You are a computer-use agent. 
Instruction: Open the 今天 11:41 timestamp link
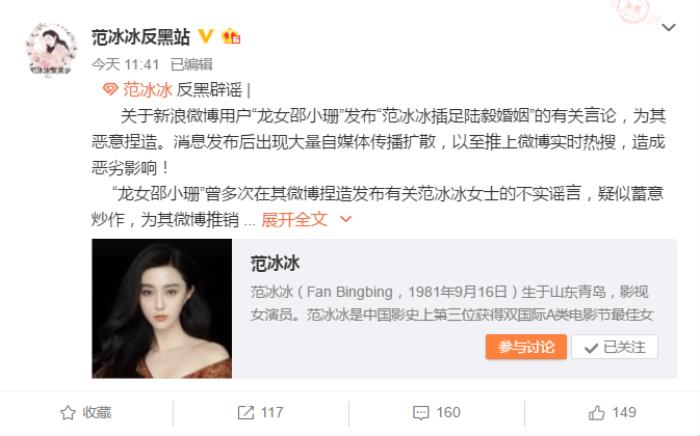point(125,65)
